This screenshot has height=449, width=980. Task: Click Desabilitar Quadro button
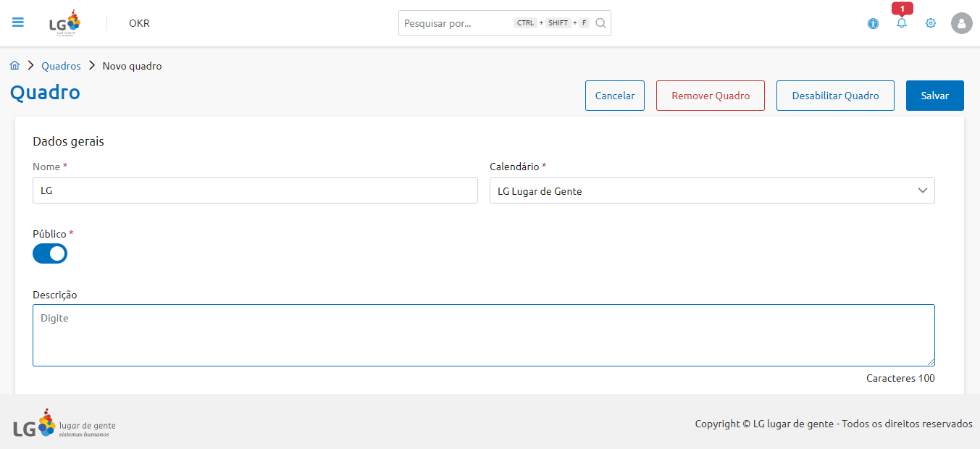835,96
